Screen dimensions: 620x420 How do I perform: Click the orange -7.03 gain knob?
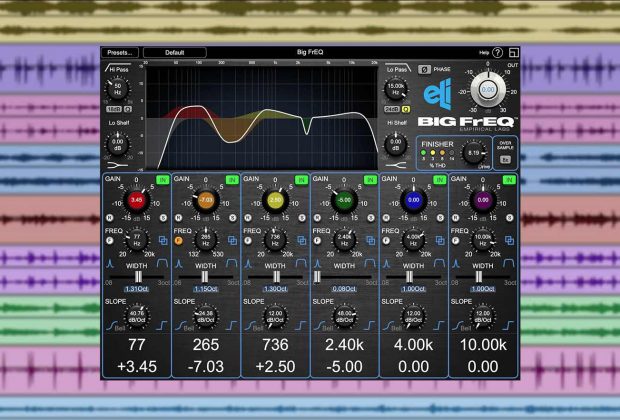pyautogui.click(x=206, y=200)
